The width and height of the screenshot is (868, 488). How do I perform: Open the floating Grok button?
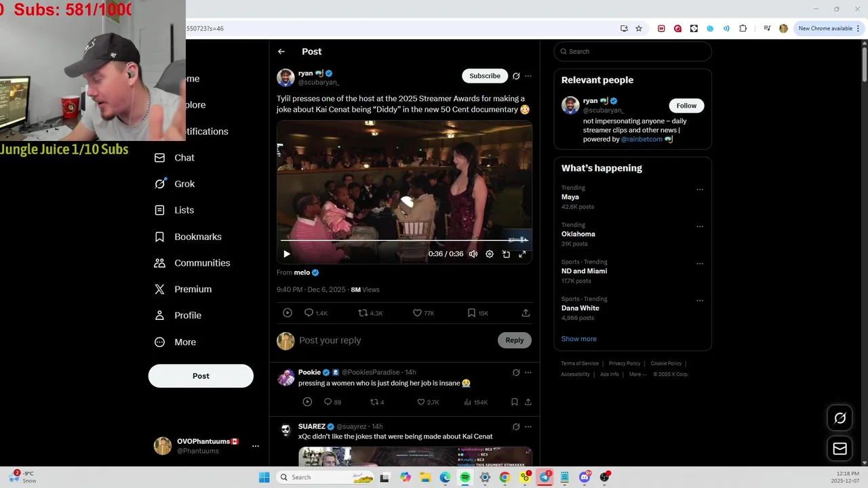coord(840,418)
